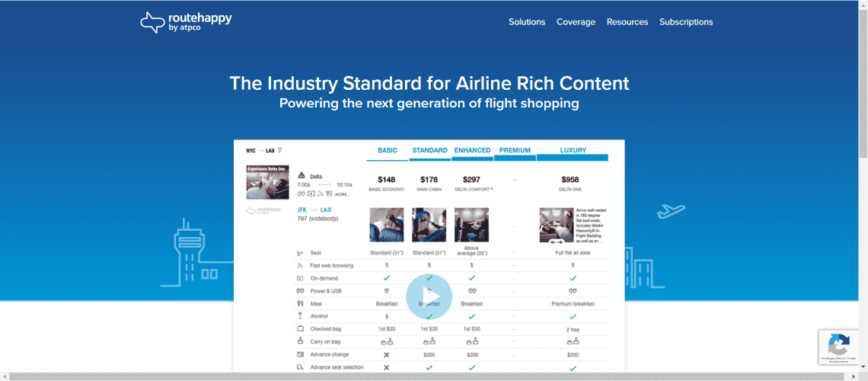This screenshot has width=868, height=381.
Task: Open the Subscriptions menu
Action: 686,22
